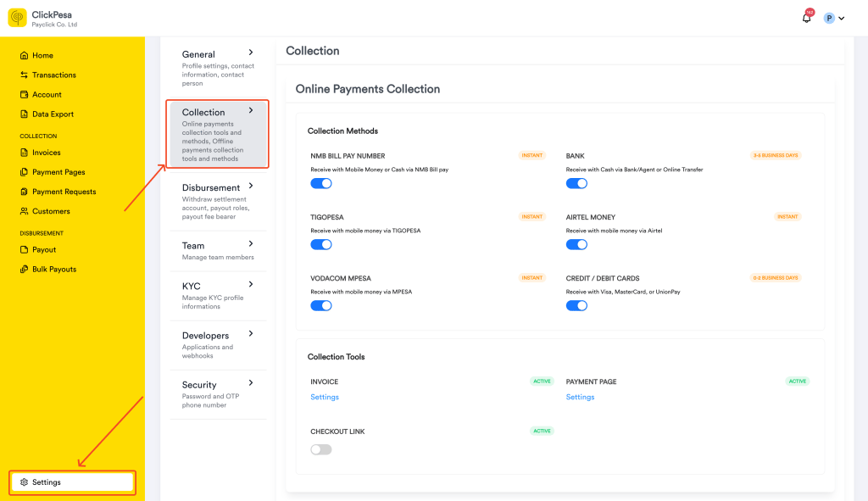Screen dimensions: 868x501
Task: Click the Bank 3-5 BUSINESS DAYS badge
Action: [x=776, y=156]
